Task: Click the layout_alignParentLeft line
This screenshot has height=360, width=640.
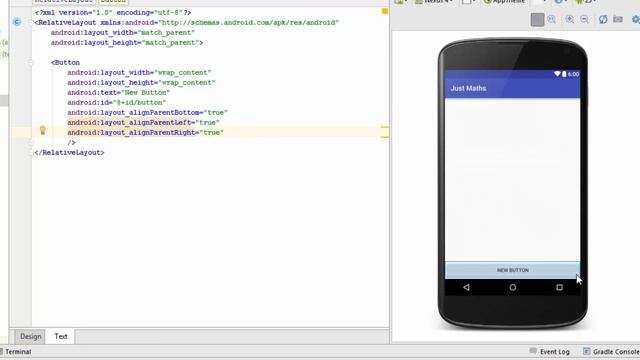Action: tap(143, 122)
